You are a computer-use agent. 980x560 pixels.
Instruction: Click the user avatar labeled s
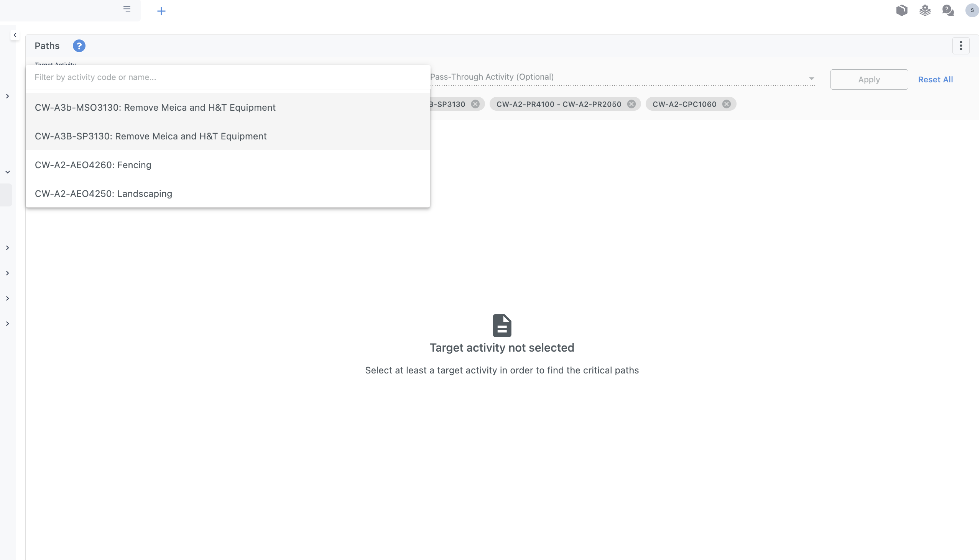coord(972,10)
